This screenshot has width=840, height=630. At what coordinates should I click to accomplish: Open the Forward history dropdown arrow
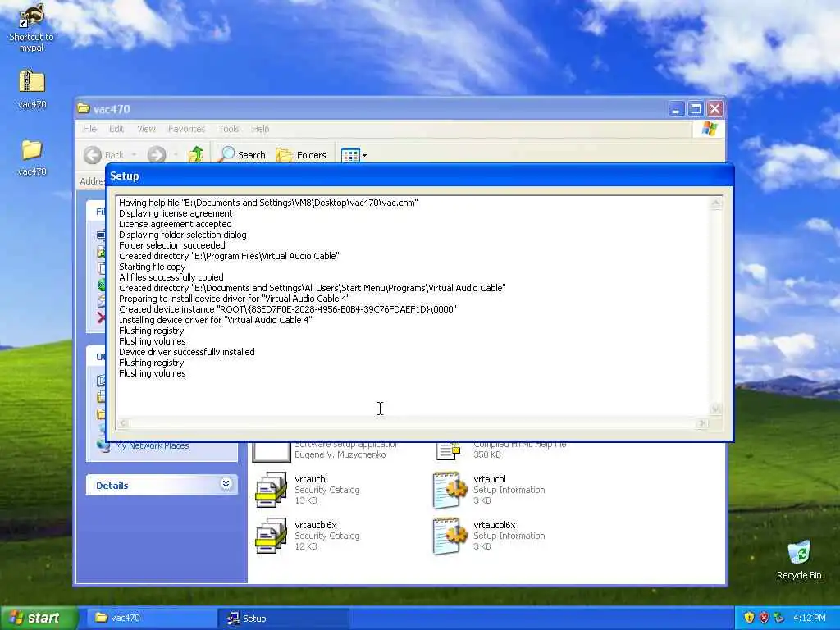pyautogui.click(x=176, y=155)
